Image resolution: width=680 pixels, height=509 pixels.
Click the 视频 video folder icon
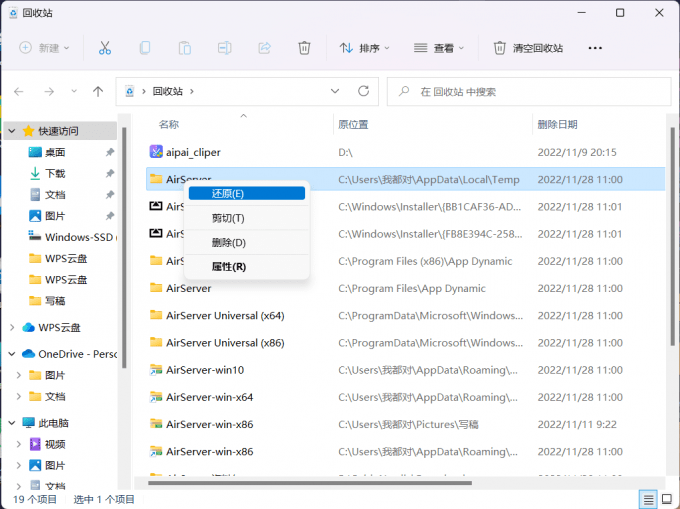pos(35,444)
